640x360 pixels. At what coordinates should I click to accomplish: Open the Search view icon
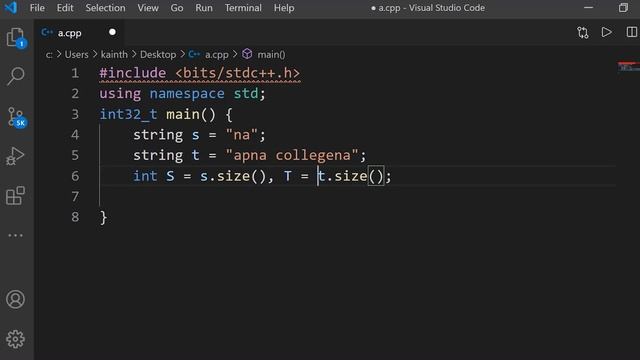[16, 76]
